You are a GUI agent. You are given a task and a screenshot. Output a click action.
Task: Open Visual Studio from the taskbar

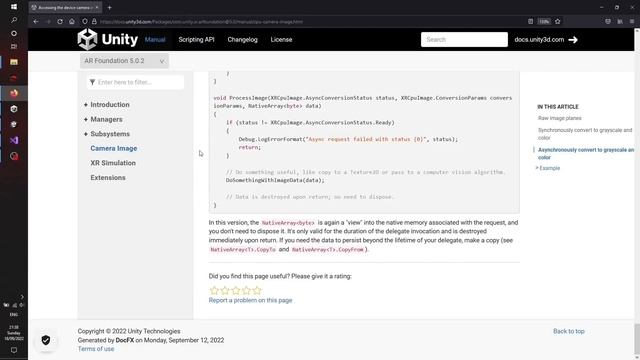[14, 140]
